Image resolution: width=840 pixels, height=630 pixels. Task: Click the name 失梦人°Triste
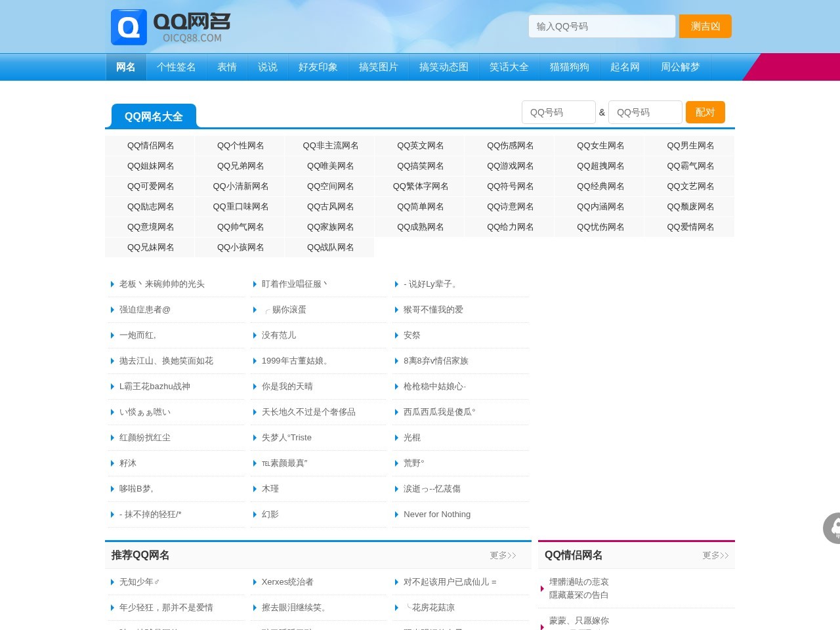coord(287,438)
